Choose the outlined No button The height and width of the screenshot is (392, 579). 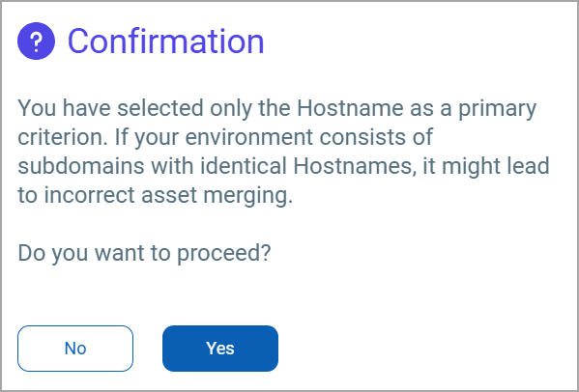point(75,349)
